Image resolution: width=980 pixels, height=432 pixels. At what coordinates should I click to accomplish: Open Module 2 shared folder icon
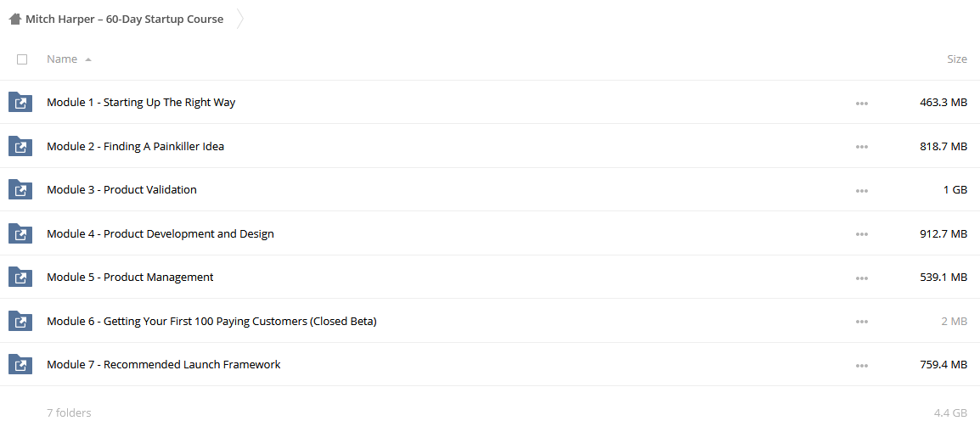[20, 146]
